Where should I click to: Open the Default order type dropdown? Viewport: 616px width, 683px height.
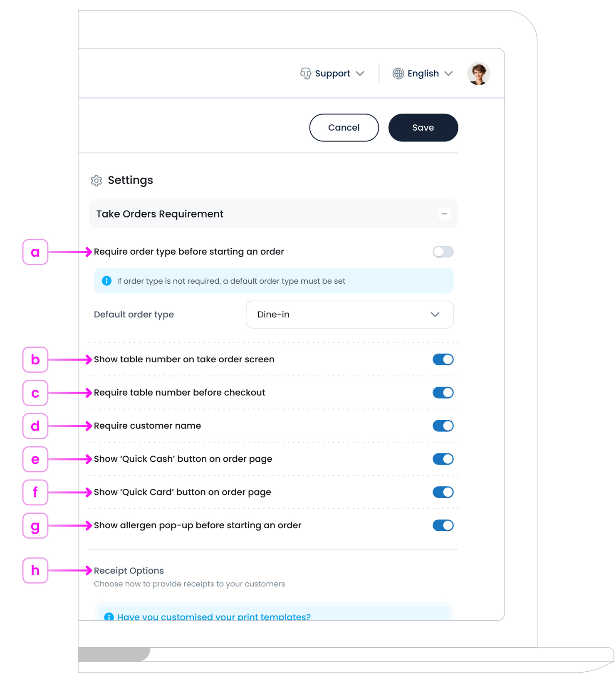tap(349, 314)
